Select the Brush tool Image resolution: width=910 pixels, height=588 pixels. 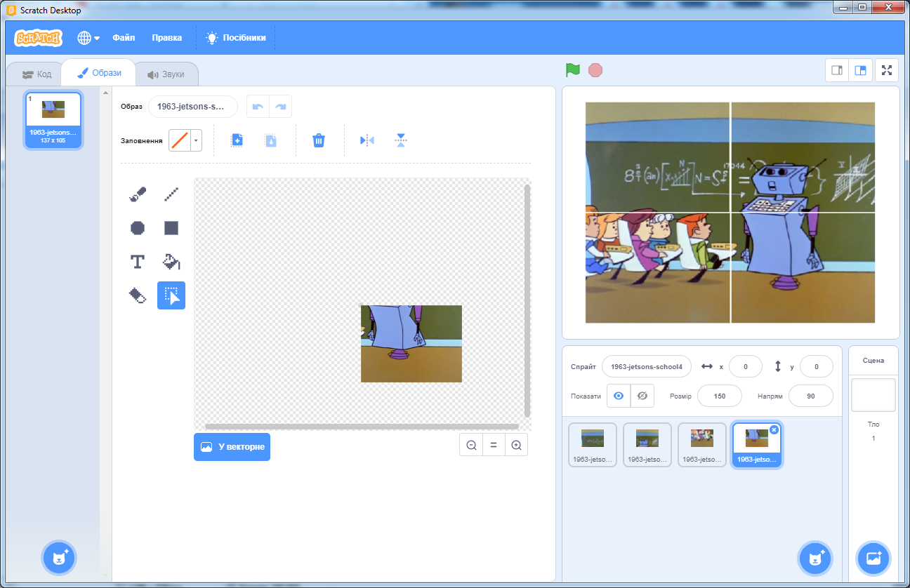[138, 194]
